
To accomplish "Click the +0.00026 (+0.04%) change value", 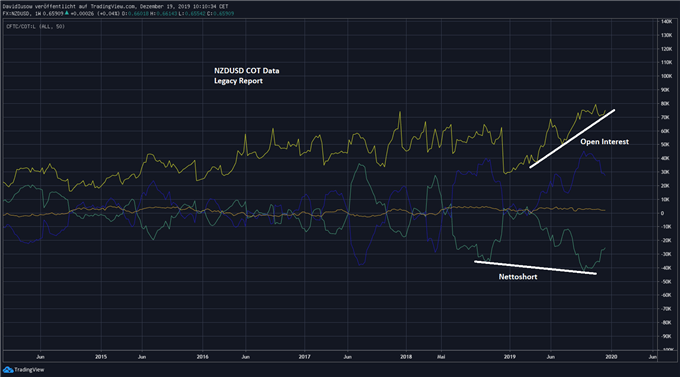I will coord(95,14).
